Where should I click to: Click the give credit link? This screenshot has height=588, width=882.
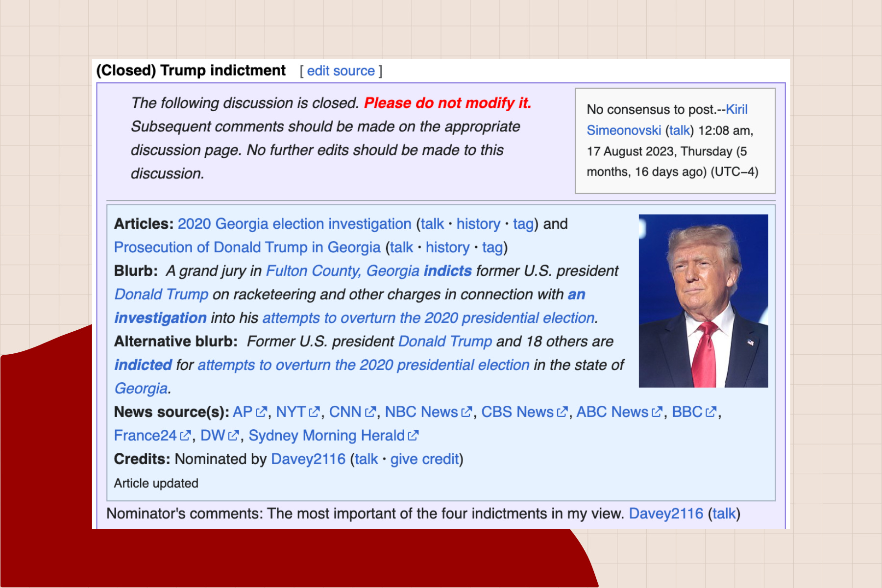(x=425, y=459)
